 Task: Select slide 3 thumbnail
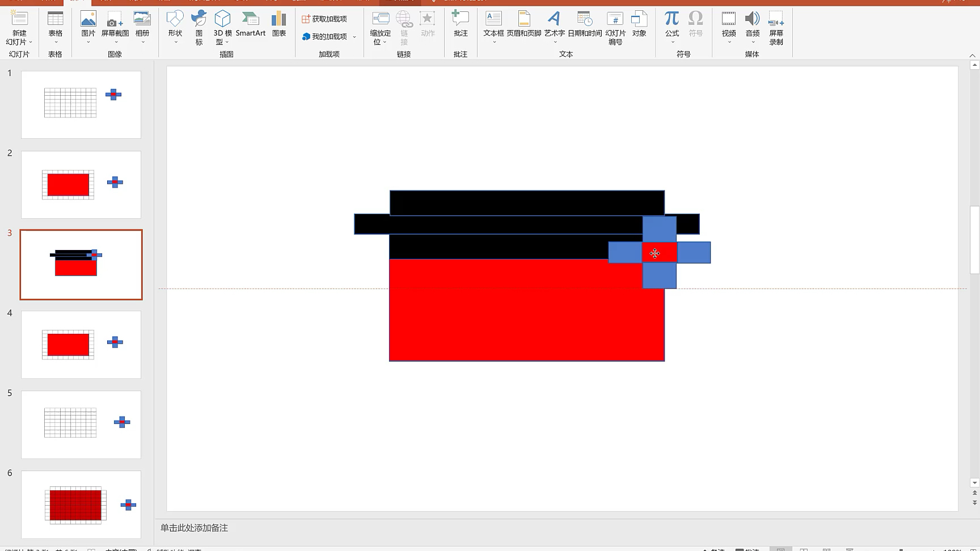[x=81, y=265]
